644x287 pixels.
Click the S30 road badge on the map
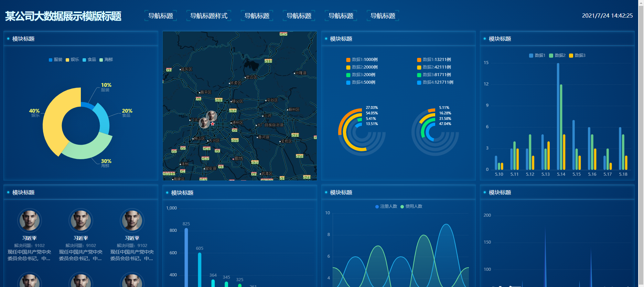click(255, 162)
